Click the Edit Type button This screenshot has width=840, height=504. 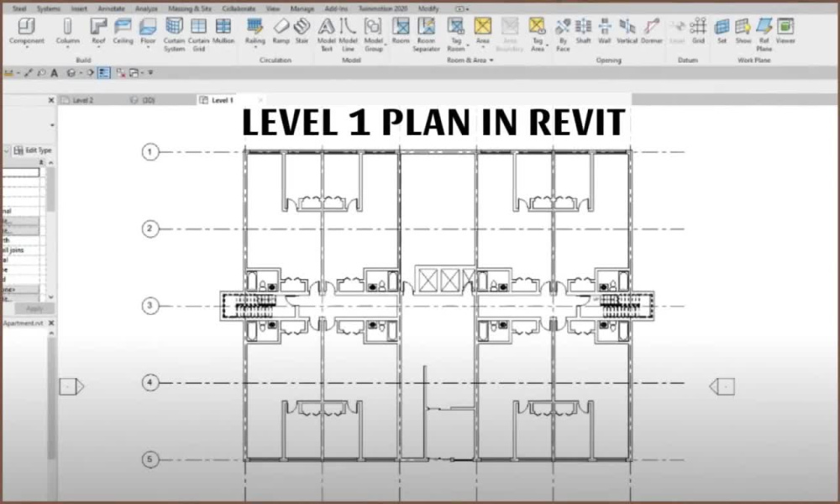click(33, 150)
